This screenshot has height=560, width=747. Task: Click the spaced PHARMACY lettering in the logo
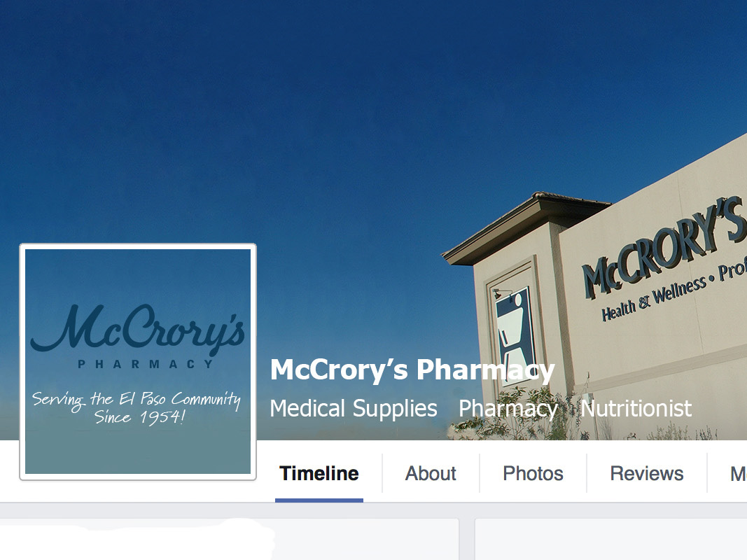pos(146,364)
